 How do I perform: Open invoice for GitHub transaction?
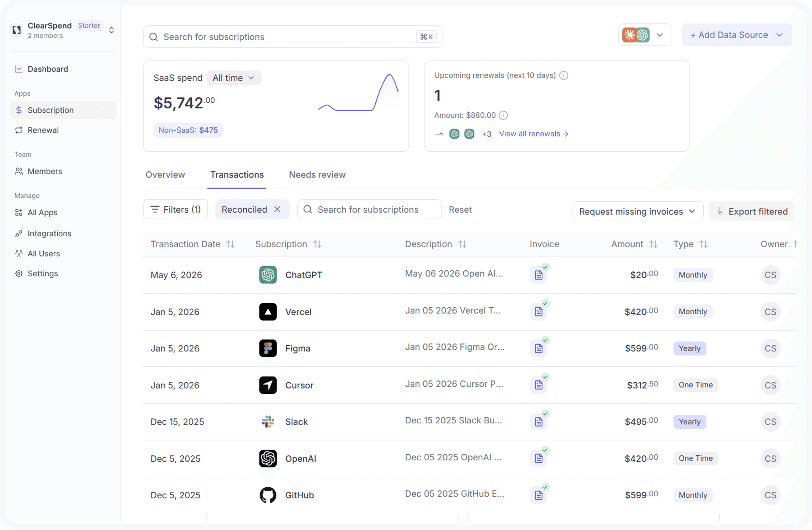tap(539, 495)
